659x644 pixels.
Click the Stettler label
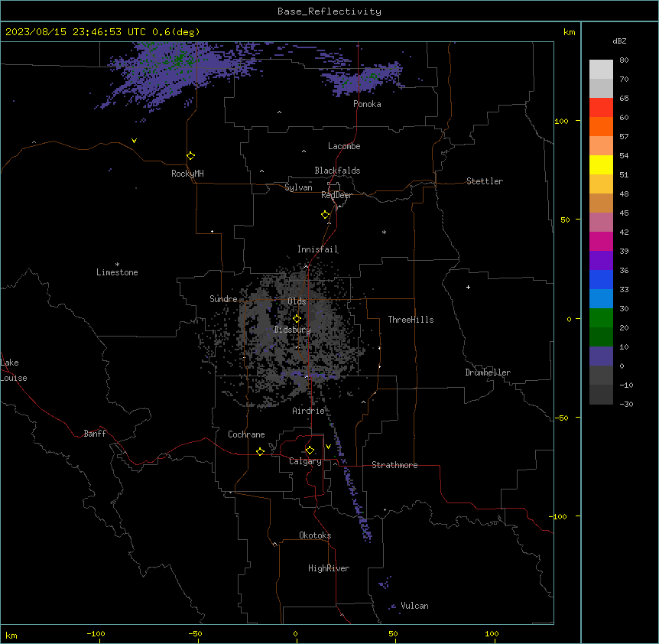point(485,181)
